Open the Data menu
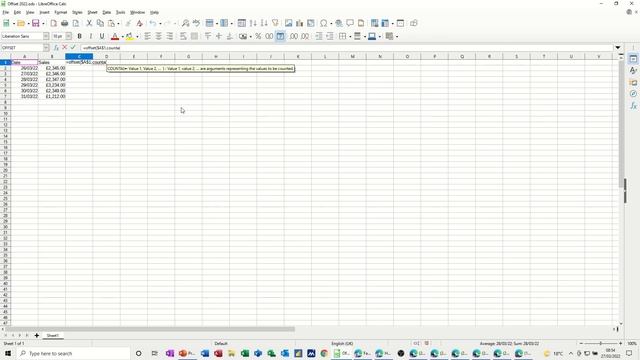Image resolution: width=640 pixels, height=360 pixels. pyautogui.click(x=107, y=12)
